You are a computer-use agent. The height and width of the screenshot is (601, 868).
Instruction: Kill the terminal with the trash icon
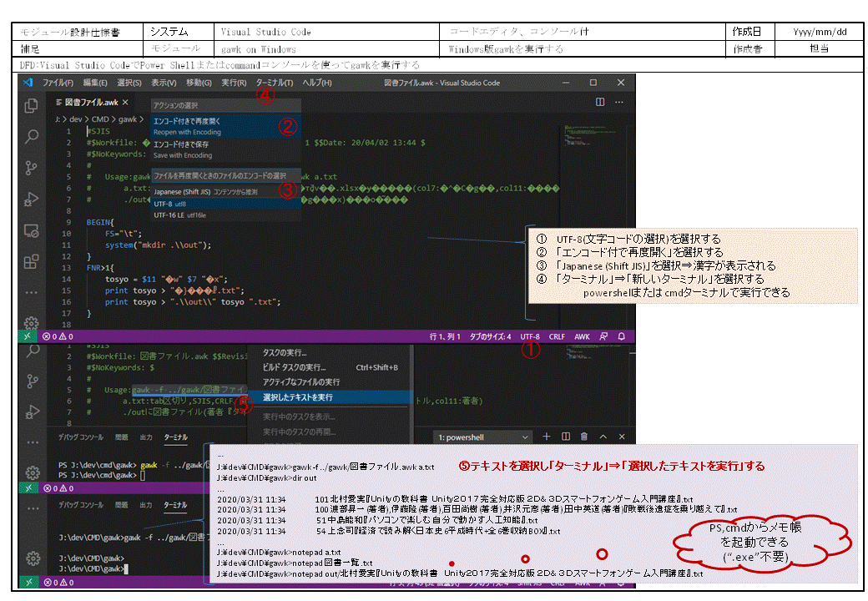tap(584, 437)
